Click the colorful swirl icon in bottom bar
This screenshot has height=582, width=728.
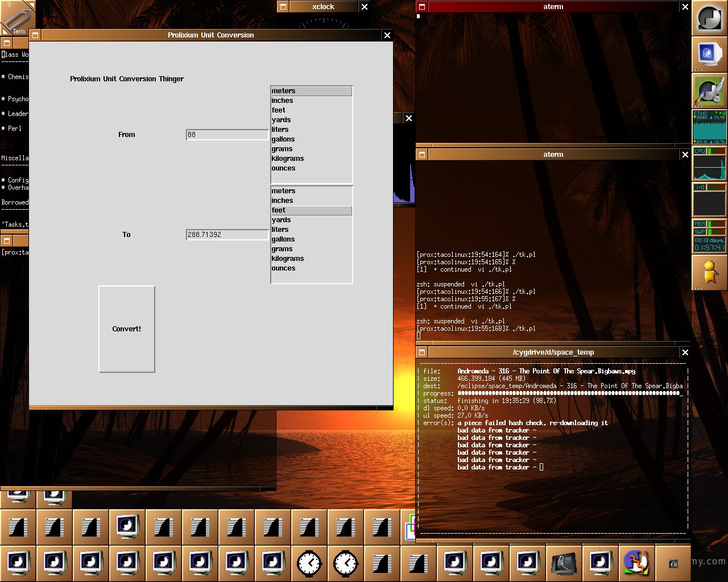coord(636,563)
